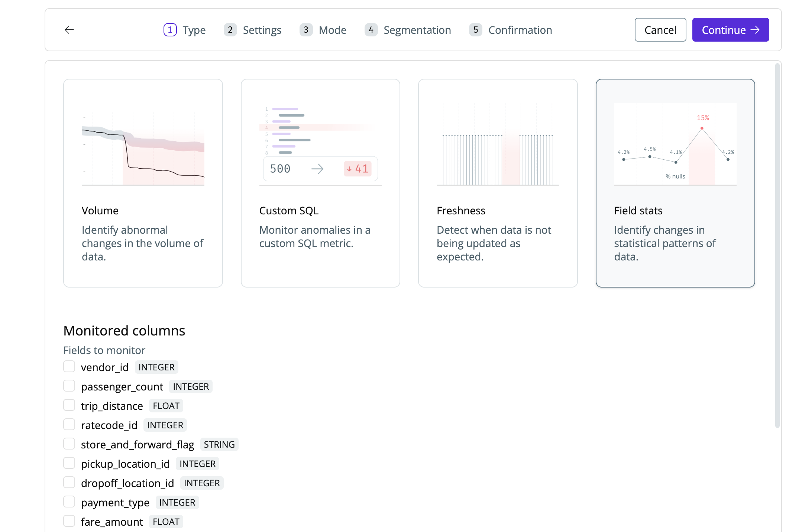Enable monitoring for passenger_count column
The width and height of the screenshot is (802, 532).
click(x=69, y=386)
